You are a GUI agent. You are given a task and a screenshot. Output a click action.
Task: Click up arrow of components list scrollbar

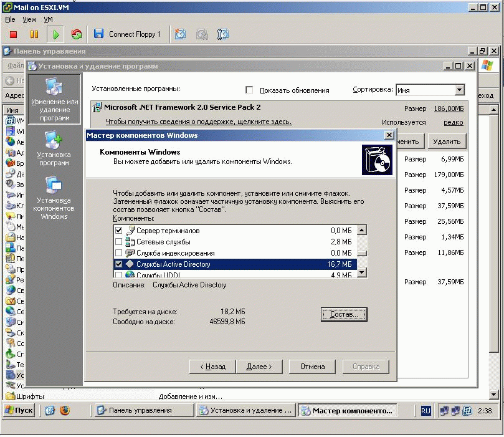point(362,230)
